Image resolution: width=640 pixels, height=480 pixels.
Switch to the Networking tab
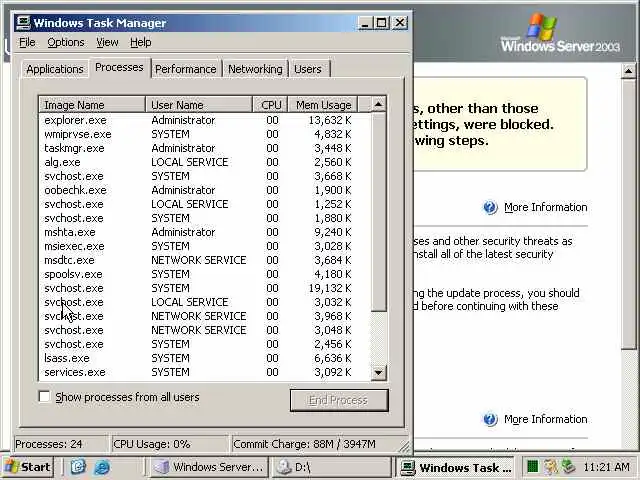click(255, 69)
